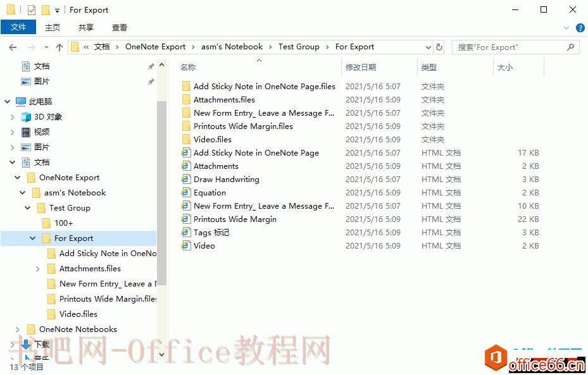
Task: Click the search magnifier icon
Action: [570, 47]
